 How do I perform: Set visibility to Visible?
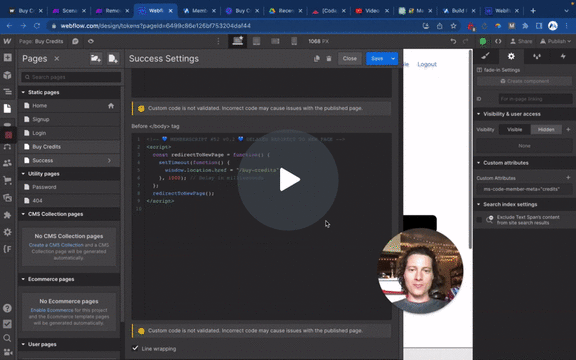click(x=514, y=129)
